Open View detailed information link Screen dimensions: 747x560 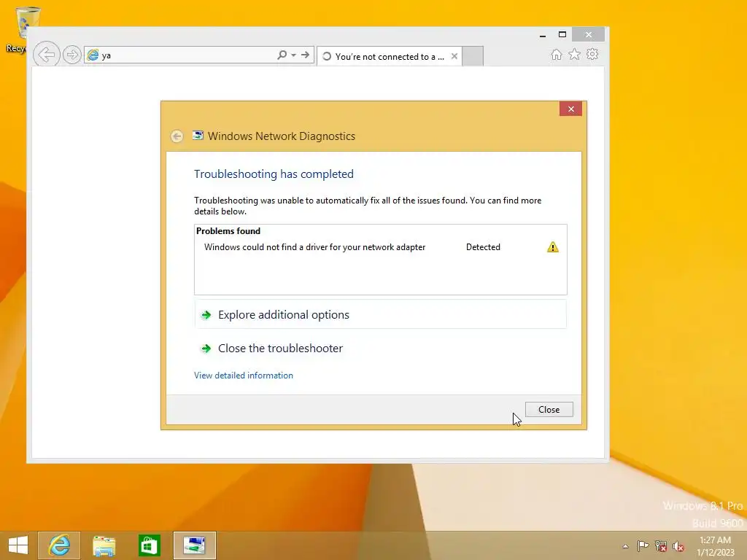[x=244, y=376]
